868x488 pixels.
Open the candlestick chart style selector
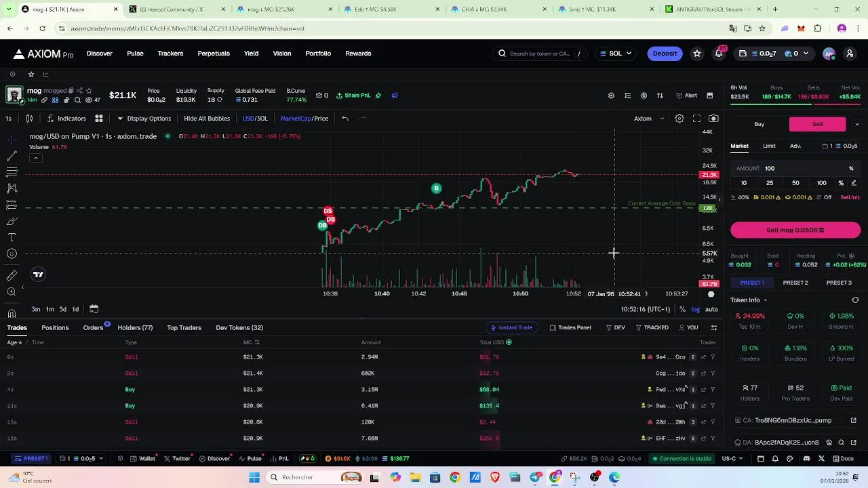pos(30,119)
